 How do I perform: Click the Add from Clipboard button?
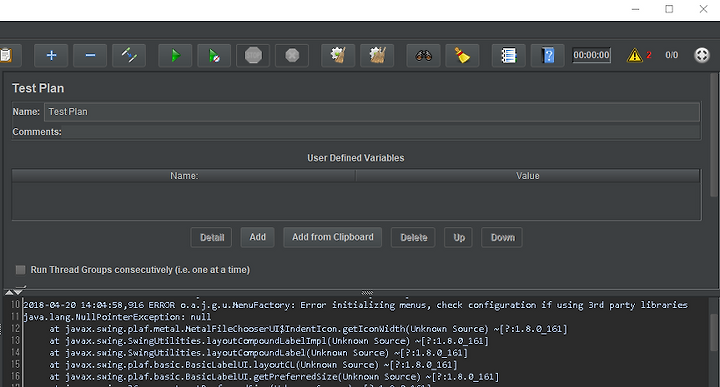click(x=332, y=237)
